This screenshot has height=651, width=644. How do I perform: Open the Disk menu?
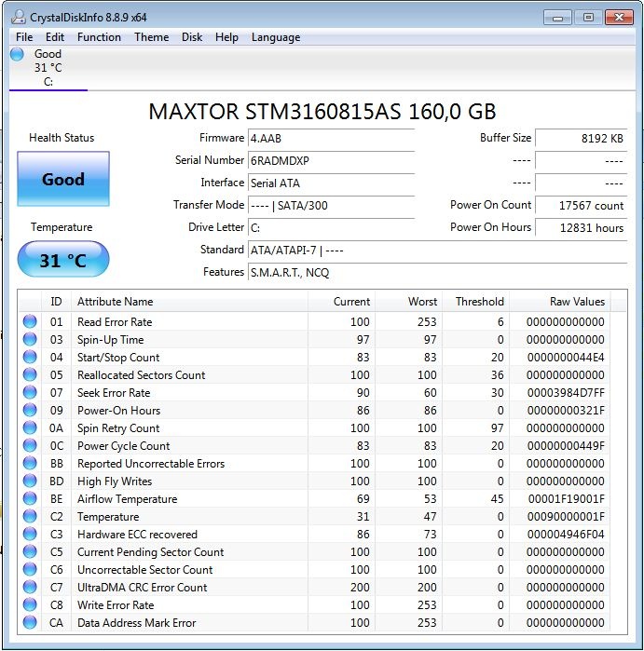click(x=192, y=37)
